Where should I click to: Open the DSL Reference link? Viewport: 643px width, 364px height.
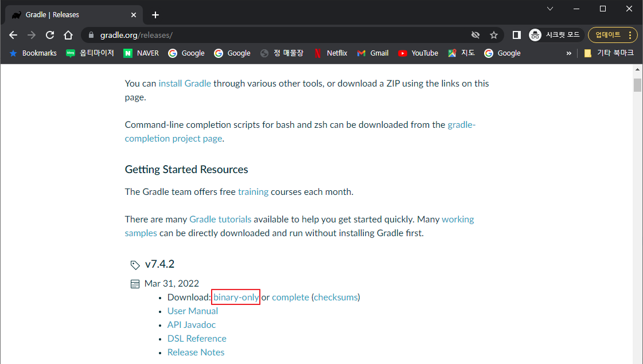pos(197,339)
